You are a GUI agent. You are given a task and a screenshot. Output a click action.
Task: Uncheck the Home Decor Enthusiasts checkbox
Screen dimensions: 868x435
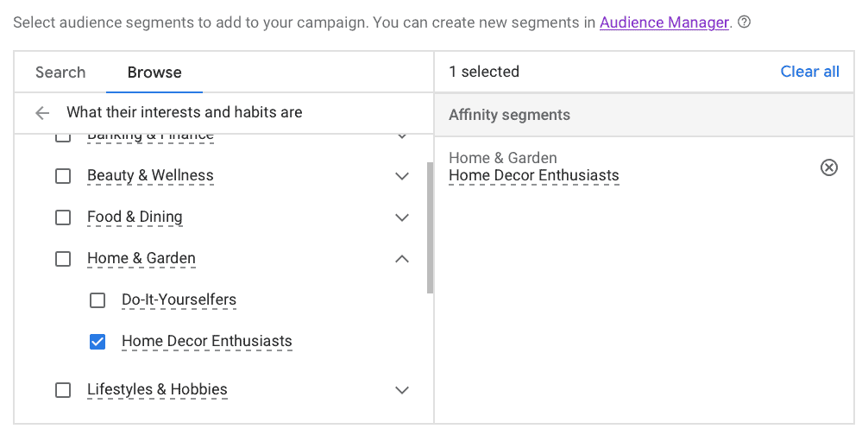97,342
